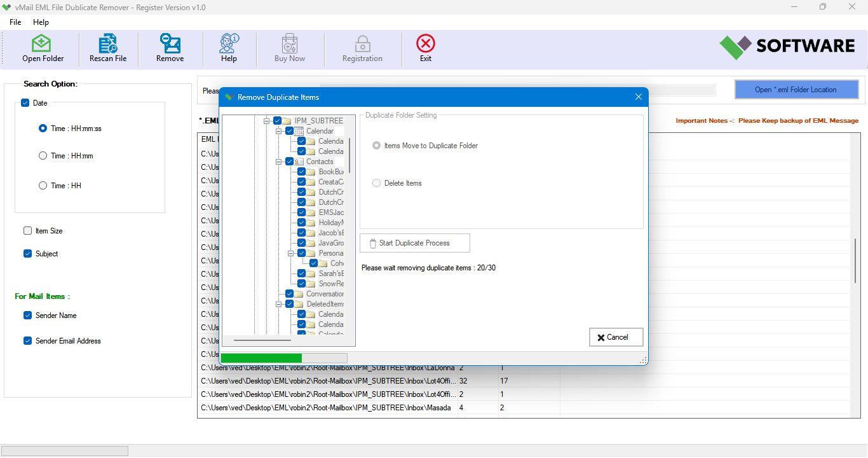Image resolution: width=868 pixels, height=458 pixels.
Task: Click the Conversation folder icon in tree
Action: coord(299,294)
